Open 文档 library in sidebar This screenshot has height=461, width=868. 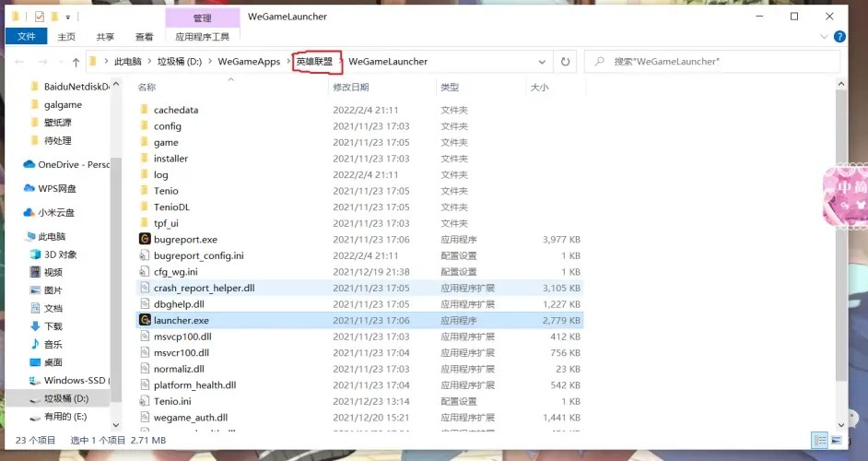46,308
